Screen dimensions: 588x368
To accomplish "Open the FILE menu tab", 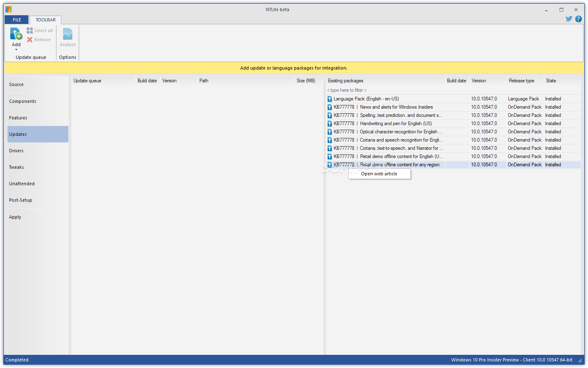I will (x=17, y=20).
